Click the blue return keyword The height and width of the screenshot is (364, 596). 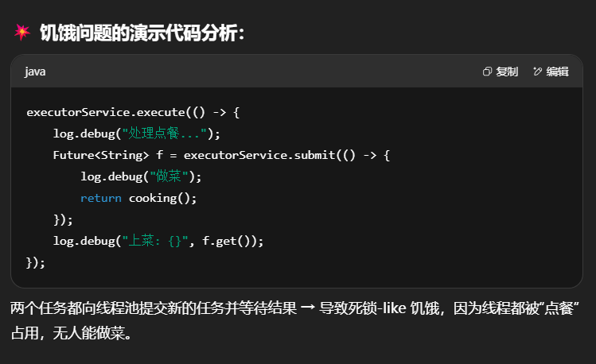(x=100, y=198)
